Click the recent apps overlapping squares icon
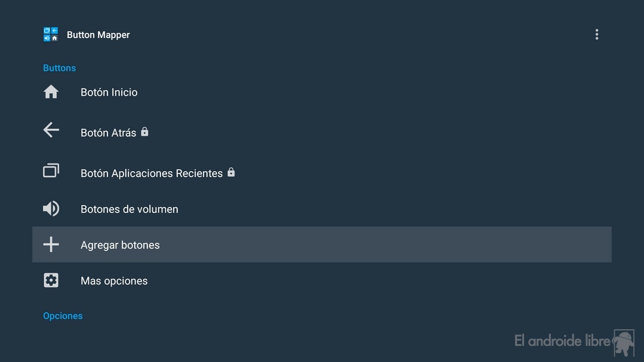Viewport: 644px width, 362px height. 51,171
